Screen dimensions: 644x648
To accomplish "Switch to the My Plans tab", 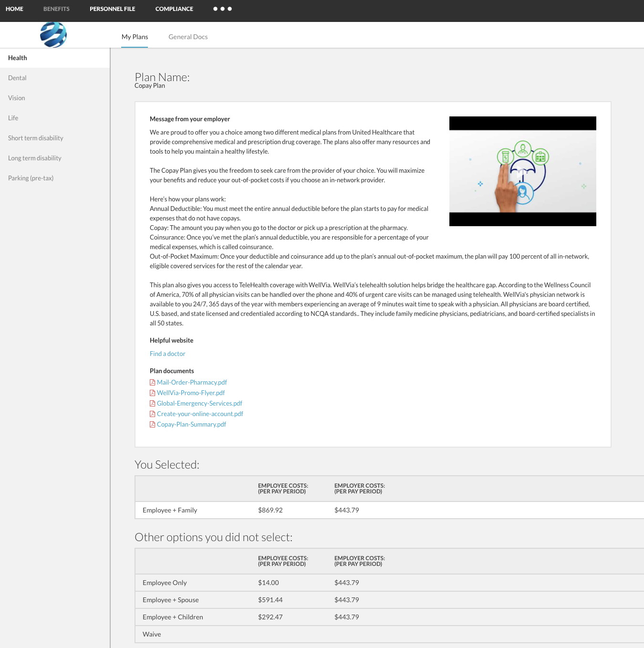I will [135, 37].
